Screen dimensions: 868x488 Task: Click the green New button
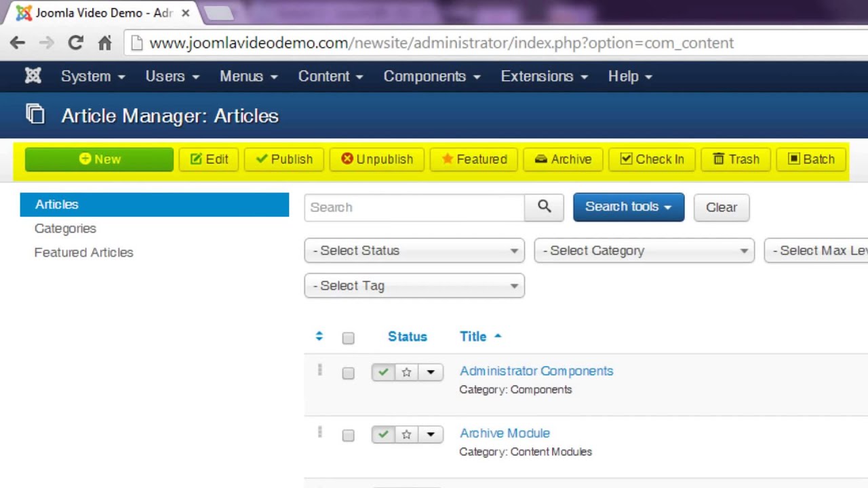[x=99, y=159]
